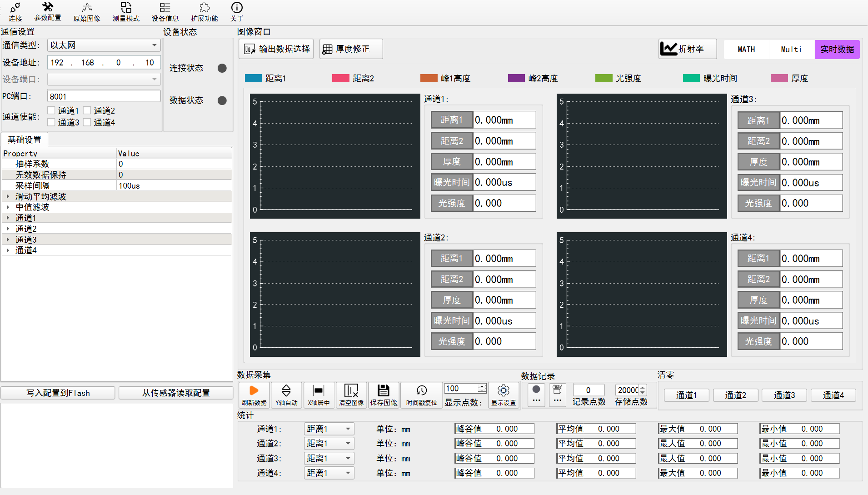The width and height of the screenshot is (868, 495).
Task: Open the 原始图像 raw image view
Action: pos(87,12)
